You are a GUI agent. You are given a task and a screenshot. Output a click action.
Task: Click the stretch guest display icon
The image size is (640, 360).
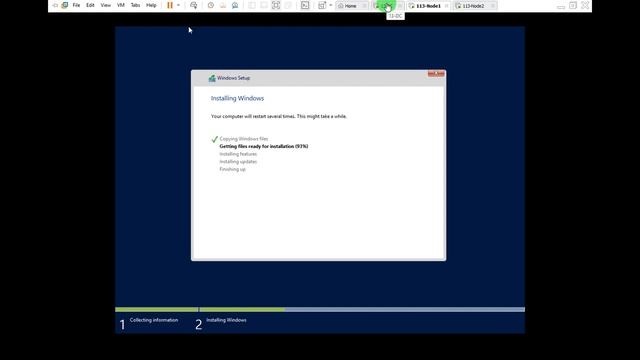click(x=322, y=5)
